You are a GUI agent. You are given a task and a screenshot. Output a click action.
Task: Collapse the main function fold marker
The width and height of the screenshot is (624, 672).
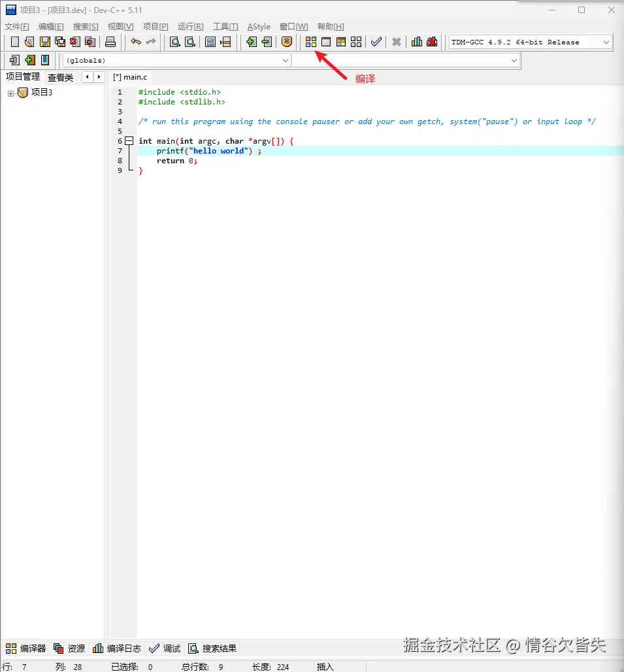pos(129,140)
